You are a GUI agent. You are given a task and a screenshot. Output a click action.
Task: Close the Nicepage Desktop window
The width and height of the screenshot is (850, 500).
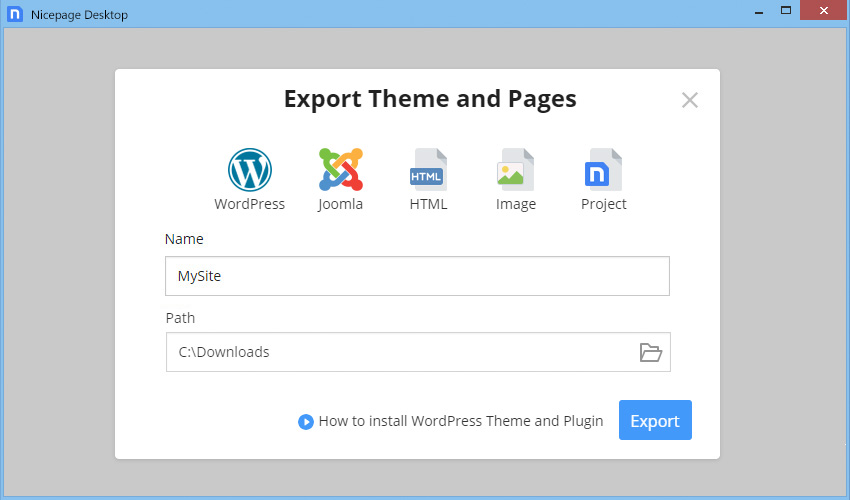pos(823,10)
